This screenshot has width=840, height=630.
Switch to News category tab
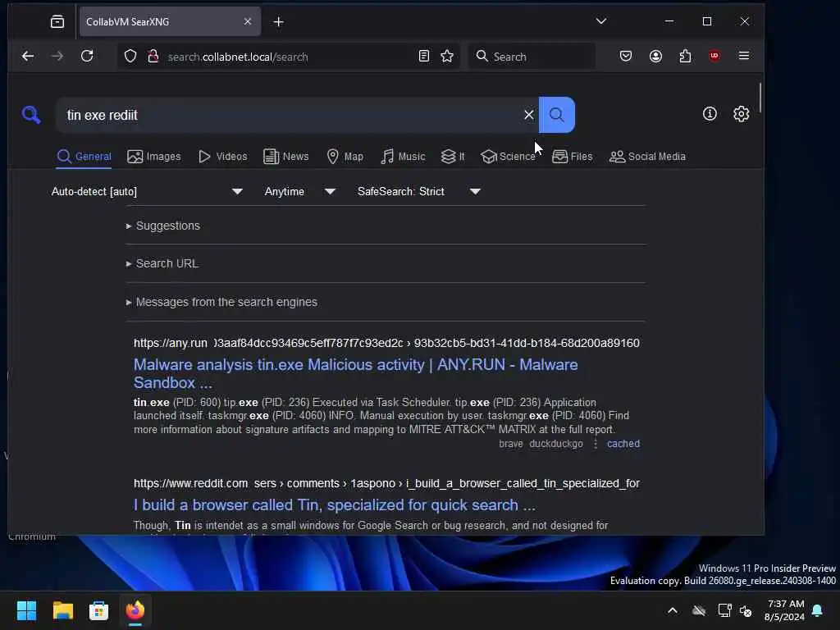tap(286, 157)
